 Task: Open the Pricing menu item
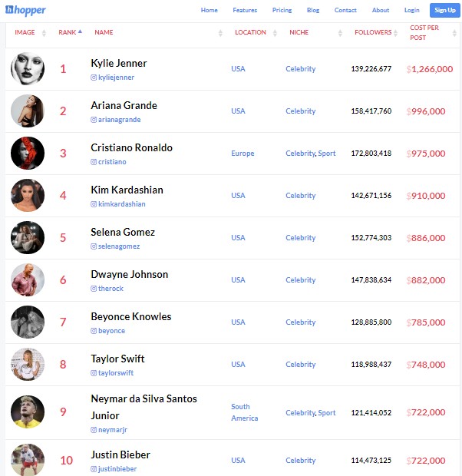click(x=282, y=10)
